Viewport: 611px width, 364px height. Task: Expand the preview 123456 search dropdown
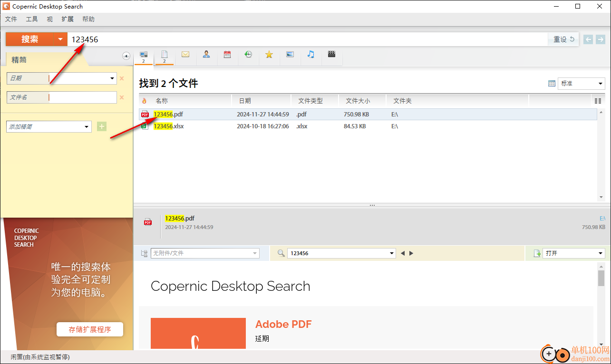pyautogui.click(x=392, y=253)
